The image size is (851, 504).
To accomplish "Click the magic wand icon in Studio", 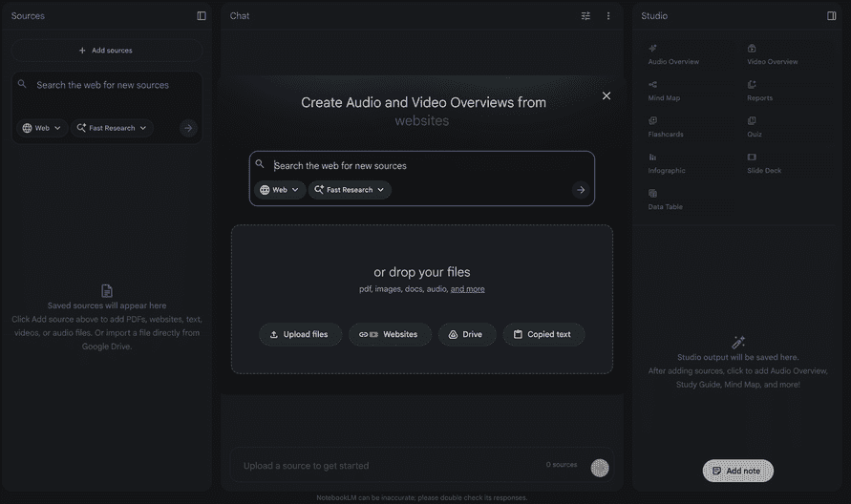I will [738, 342].
